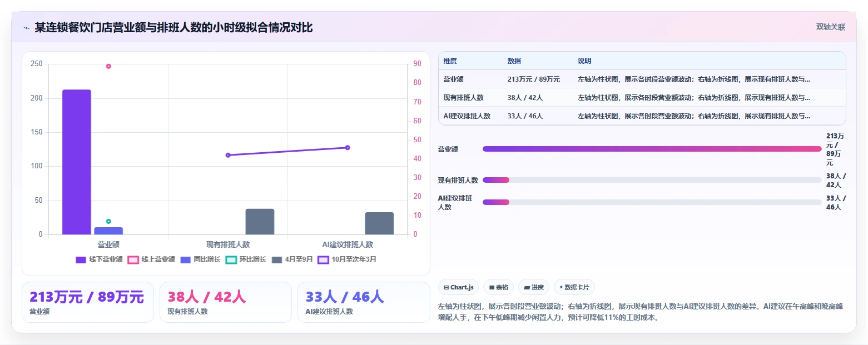Toggle the 同比增长 legend entry
This screenshot has height=345, width=868.
point(200,259)
